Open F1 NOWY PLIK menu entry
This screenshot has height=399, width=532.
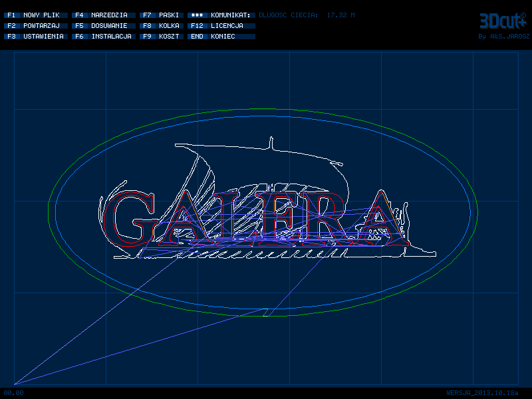pos(36,15)
